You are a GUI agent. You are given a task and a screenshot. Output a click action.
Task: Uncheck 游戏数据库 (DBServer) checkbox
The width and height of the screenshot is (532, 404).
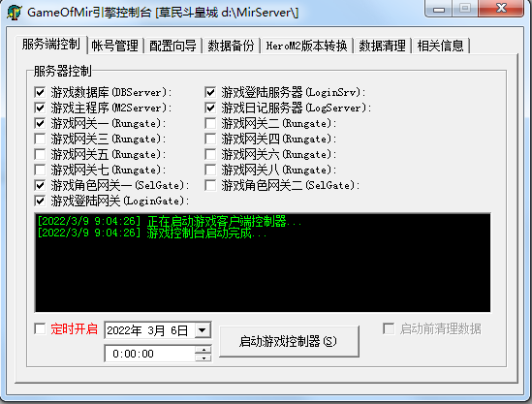40,92
